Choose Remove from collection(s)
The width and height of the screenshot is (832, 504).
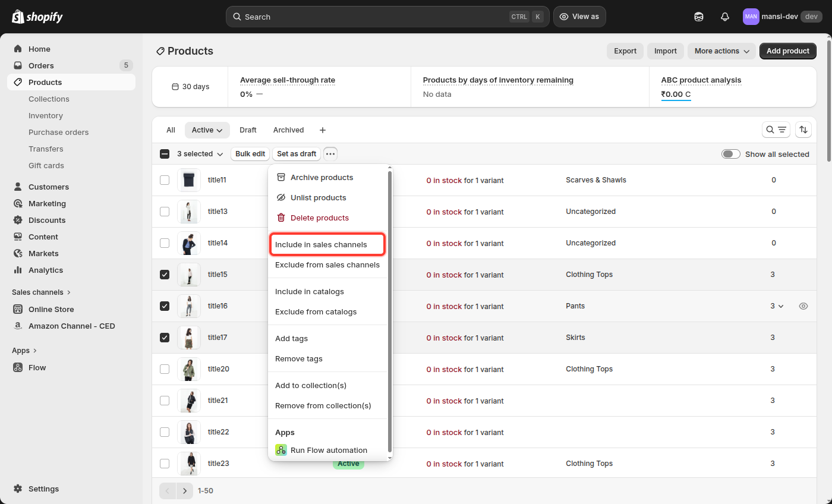328,406
